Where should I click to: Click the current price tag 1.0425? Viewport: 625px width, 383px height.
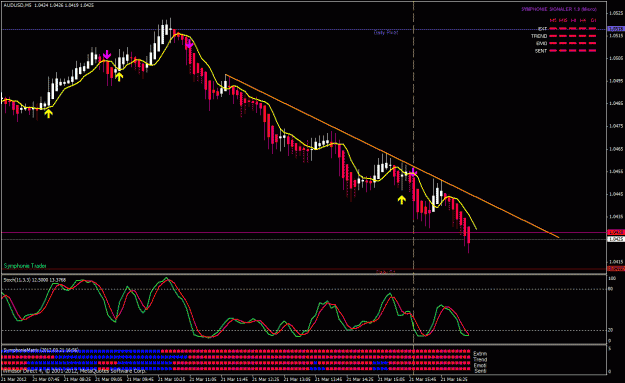[x=615, y=239]
